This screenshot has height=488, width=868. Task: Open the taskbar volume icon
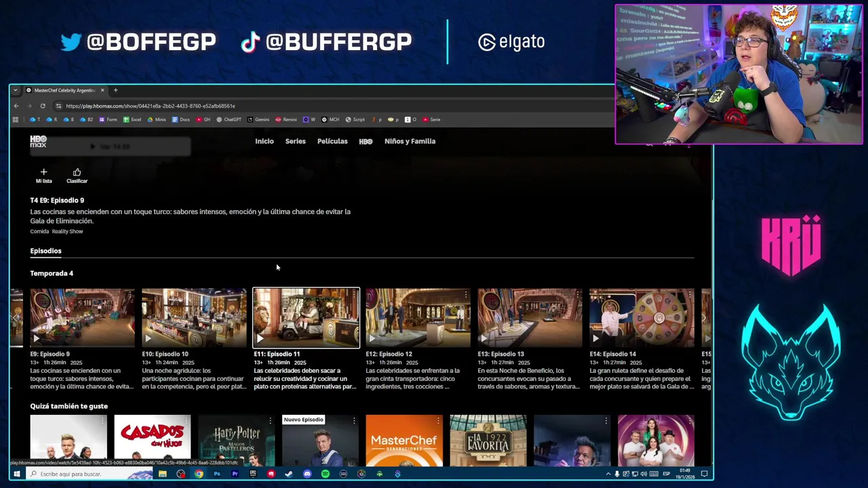pyautogui.click(x=644, y=474)
